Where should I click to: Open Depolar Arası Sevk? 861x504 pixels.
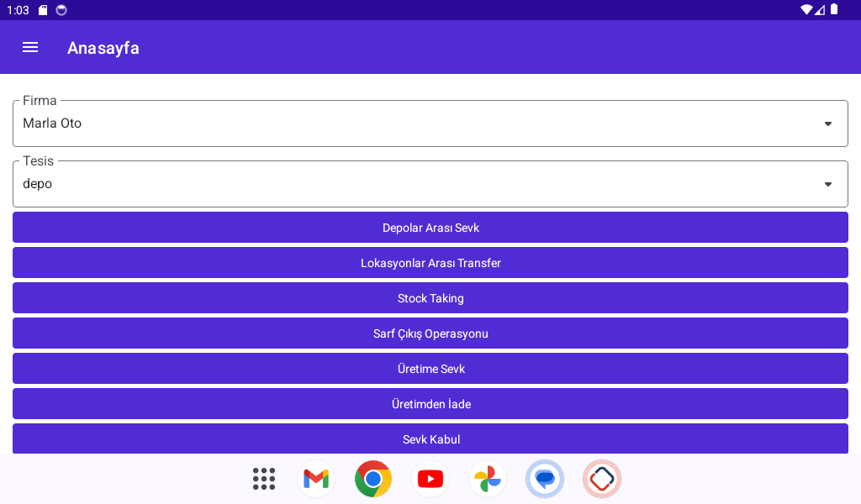click(x=430, y=228)
